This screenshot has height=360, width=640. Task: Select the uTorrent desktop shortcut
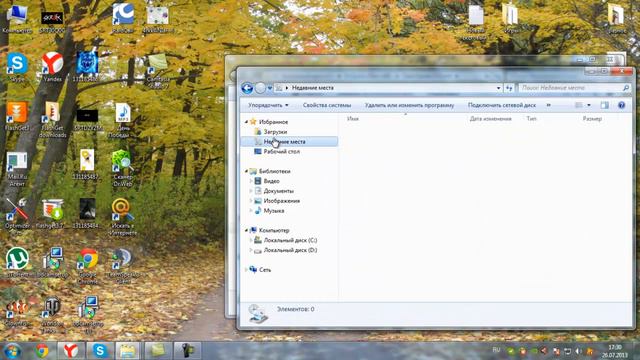tap(17, 262)
